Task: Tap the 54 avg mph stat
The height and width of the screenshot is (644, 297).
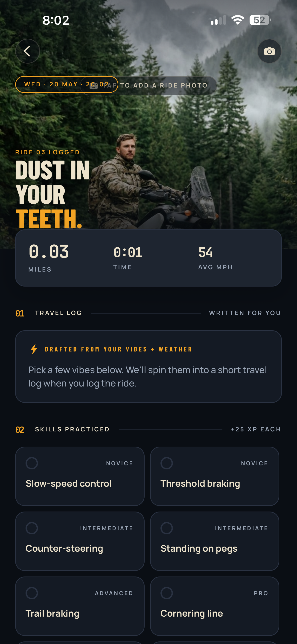Action: pyautogui.click(x=215, y=258)
